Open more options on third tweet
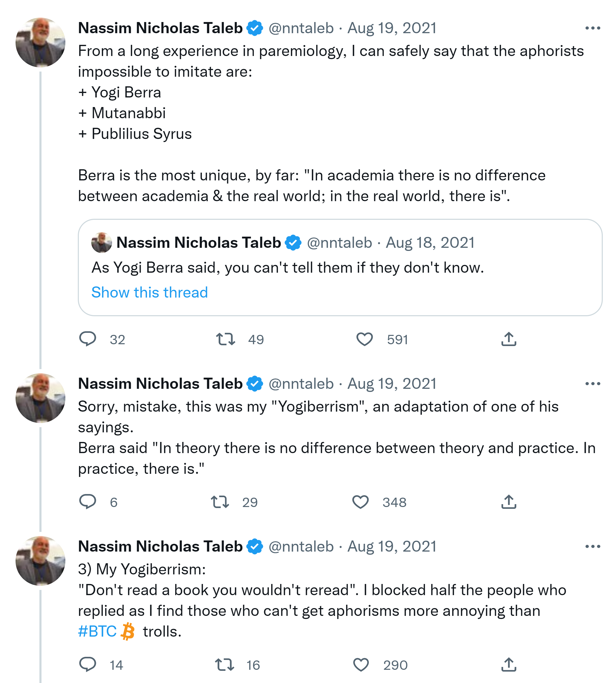The width and height of the screenshot is (616, 683). point(592,546)
